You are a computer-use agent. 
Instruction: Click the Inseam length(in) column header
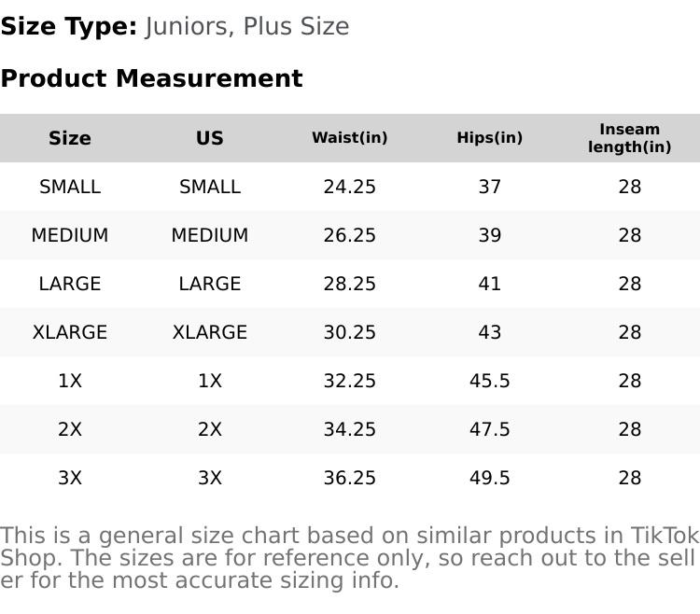coord(630,138)
